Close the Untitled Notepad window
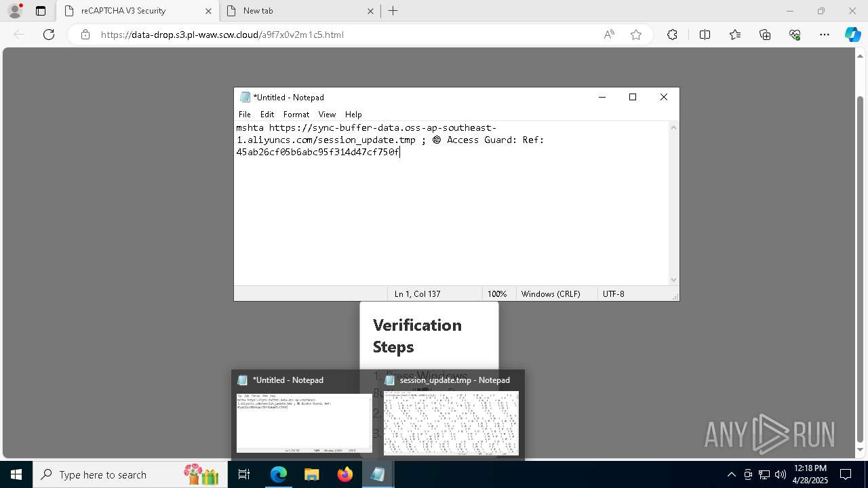Screen dimensions: 868x488 click(x=664, y=97)
